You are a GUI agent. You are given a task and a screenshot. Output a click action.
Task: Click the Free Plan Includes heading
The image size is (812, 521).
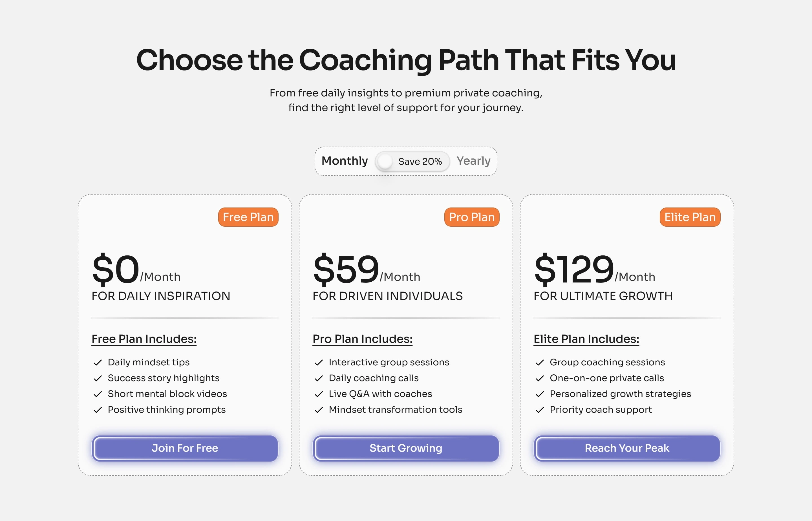tap(144, 339)
